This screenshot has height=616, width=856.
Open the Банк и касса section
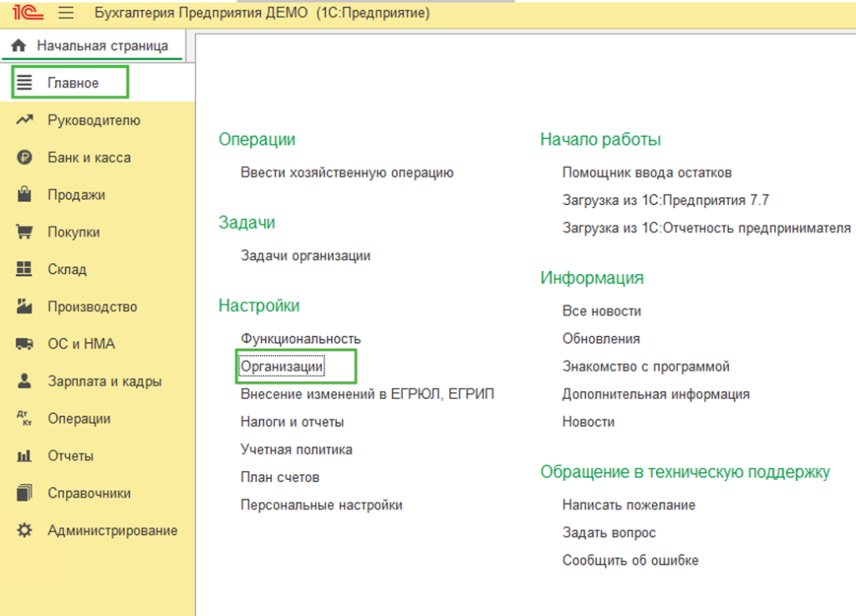89,158
